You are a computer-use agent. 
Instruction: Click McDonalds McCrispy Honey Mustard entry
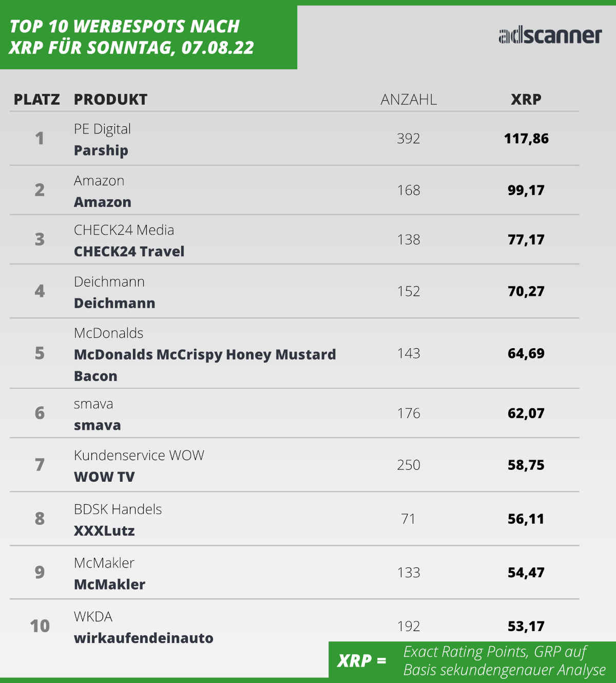(x=205, y=354)
